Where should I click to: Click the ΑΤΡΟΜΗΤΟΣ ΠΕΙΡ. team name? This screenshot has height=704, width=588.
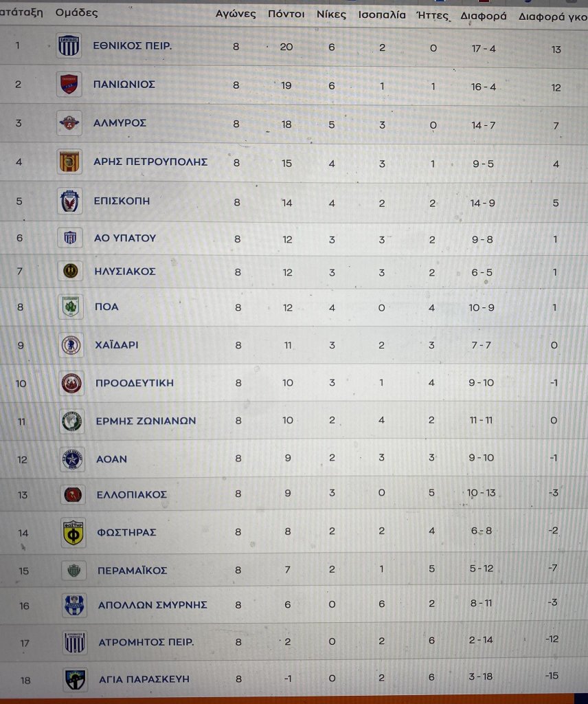point(145,643)
